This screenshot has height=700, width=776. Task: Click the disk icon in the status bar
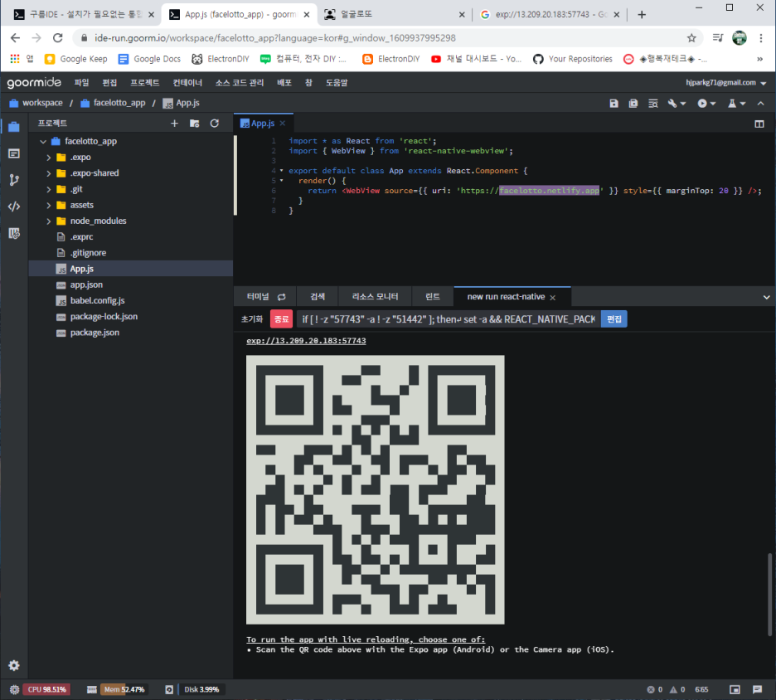[x=169, y=689]
